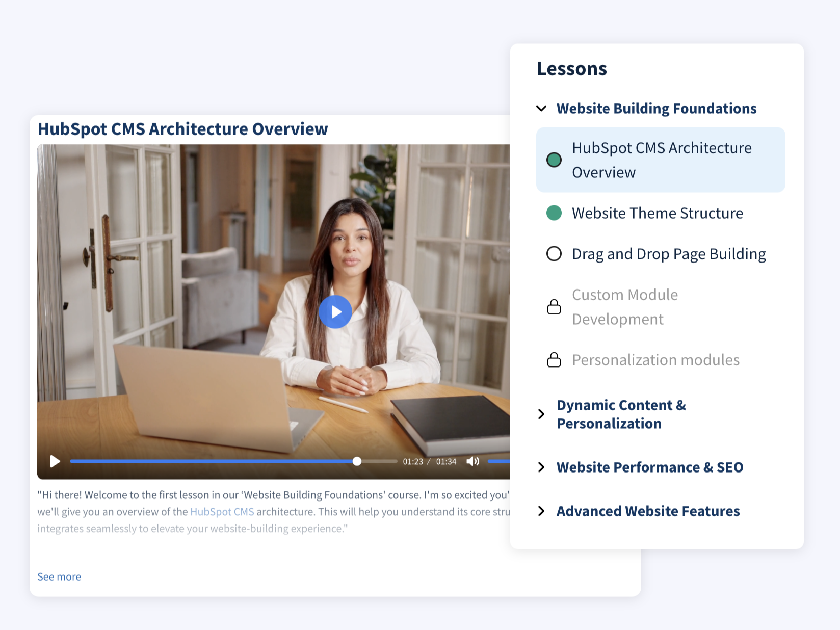Screen dimensions: 840x630
Task: Toggle status circle for HubSpot CMS Architecture Overview
Action: click(x=554, y=160)
